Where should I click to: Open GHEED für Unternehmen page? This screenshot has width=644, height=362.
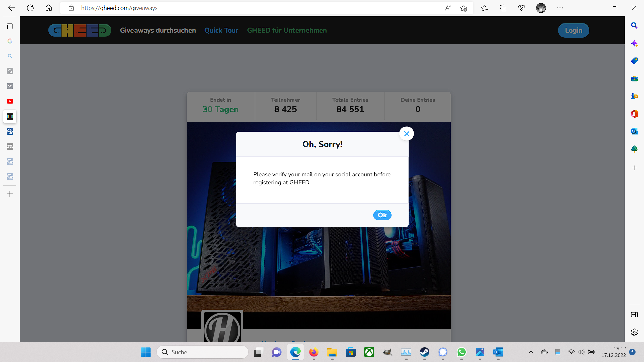click(286, 30)
